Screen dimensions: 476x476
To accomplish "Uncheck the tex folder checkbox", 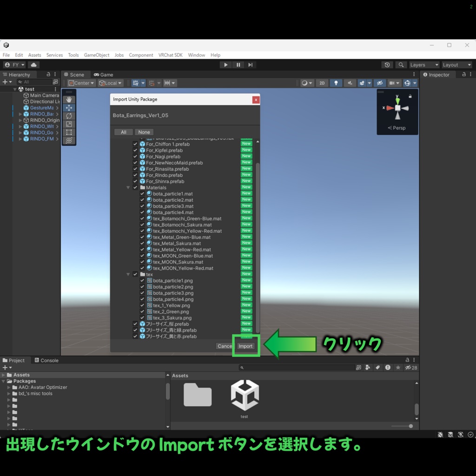I will (x=135, y=274).
